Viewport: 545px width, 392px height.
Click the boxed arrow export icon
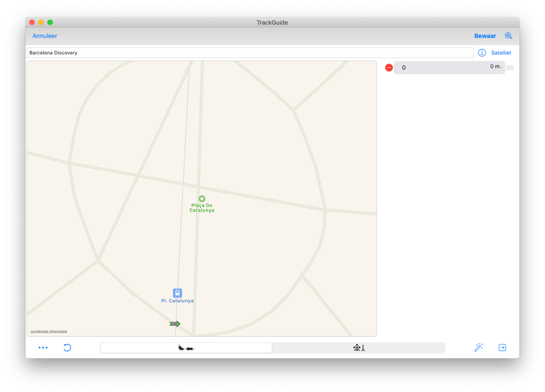click(x=502, y=347)
